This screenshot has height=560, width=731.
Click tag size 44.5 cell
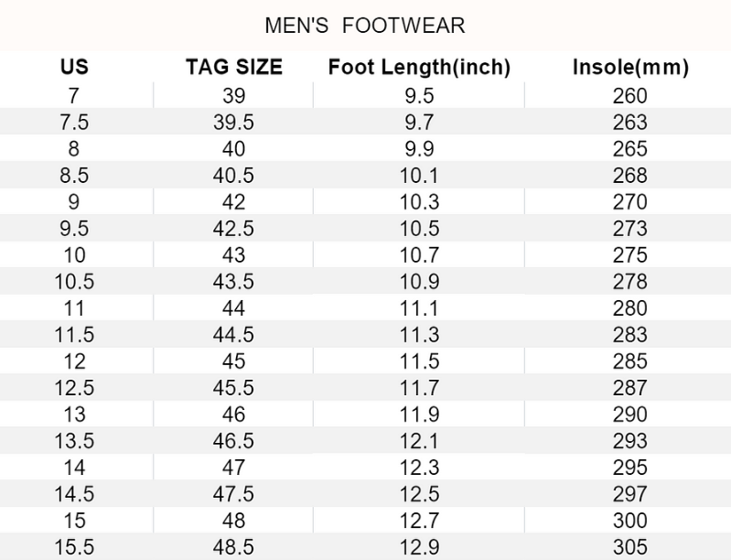point(234,335)
